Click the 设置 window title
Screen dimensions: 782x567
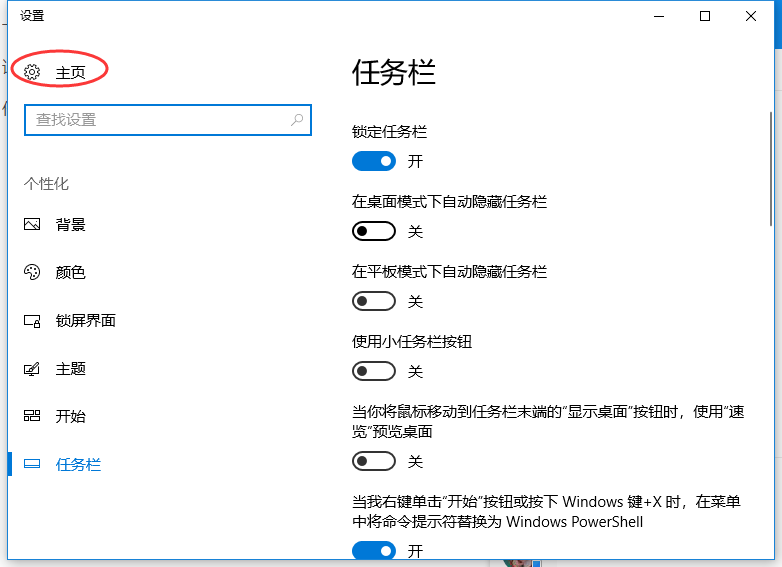pos(32,16)
